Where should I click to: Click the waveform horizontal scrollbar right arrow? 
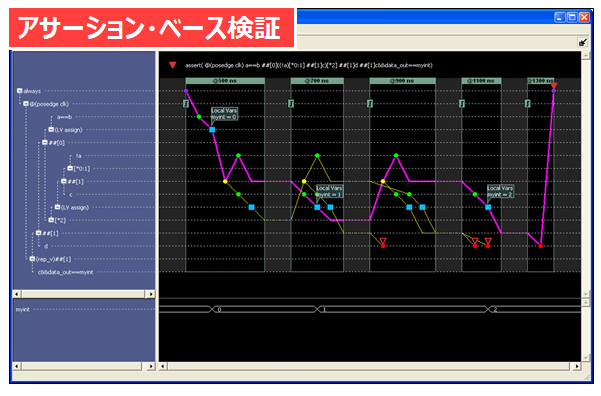(x=576, y=366)
